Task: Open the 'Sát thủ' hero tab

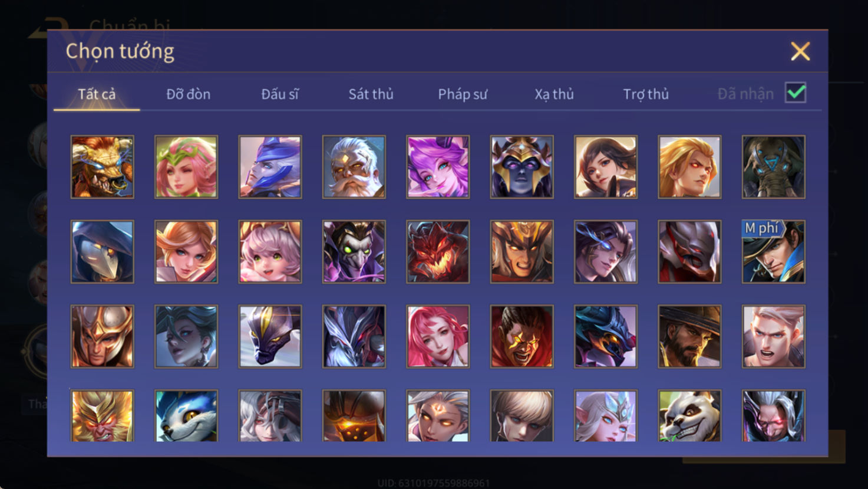Action: tap(371, 94)
